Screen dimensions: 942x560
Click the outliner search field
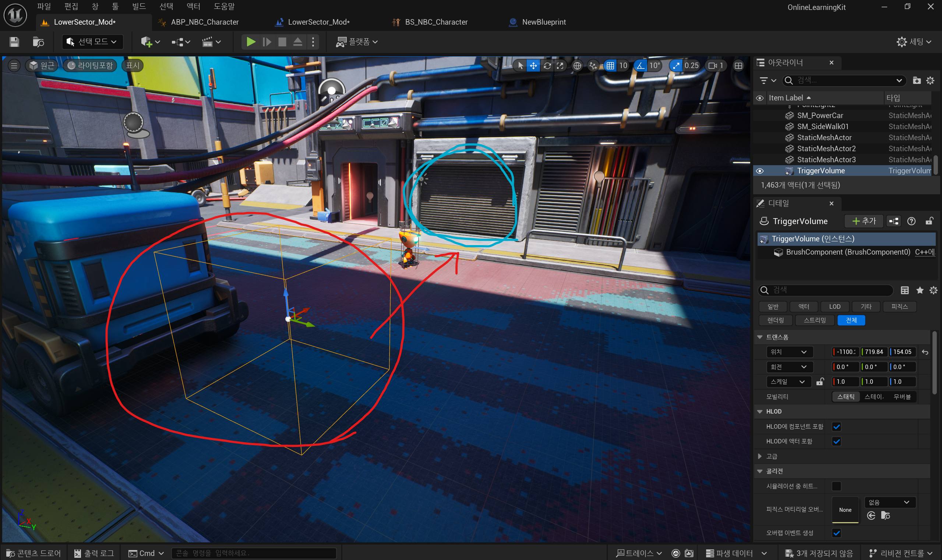[843, 80]
